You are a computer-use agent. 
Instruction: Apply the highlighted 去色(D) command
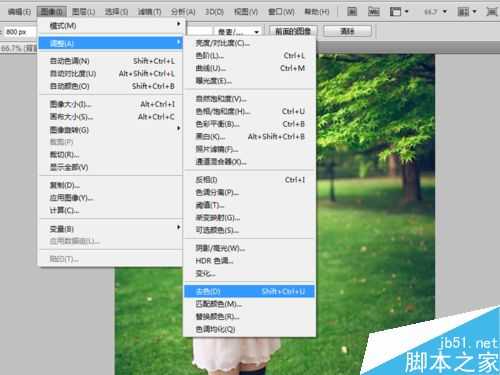[x=249, y=291]
